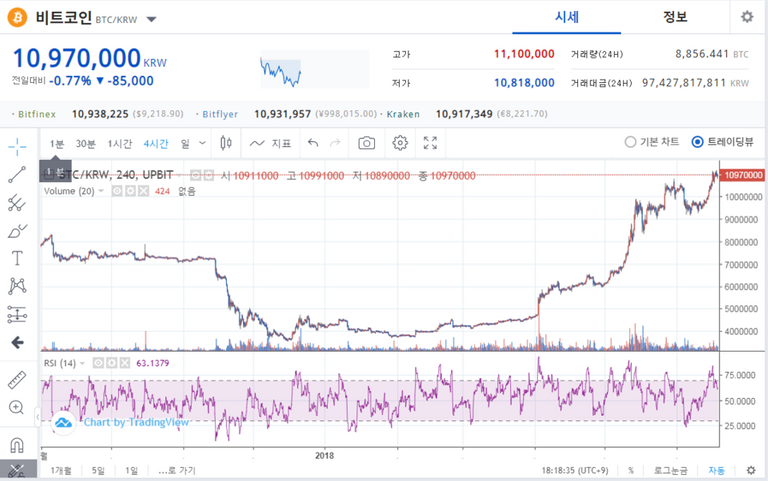Screen dimensions: 768x481
Task: Toggle 자동 auto scale
Action: tap(716, 471)
